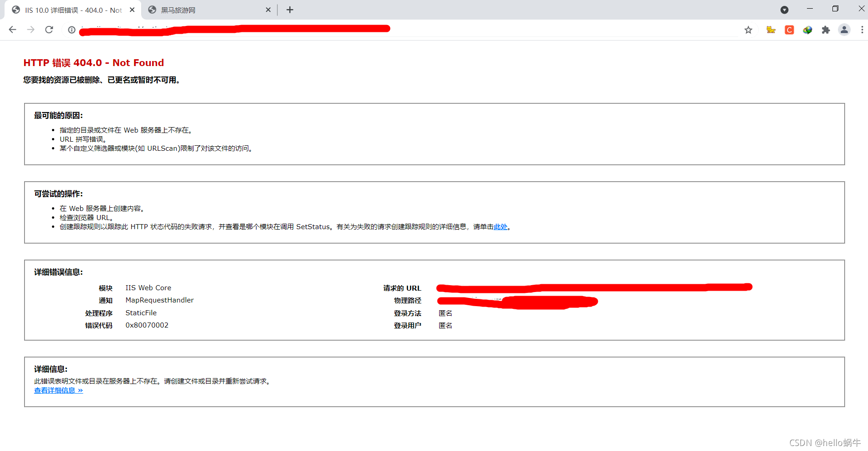Click the 最可能的原因 heading
The width and height of the screenshot is (868, 451).
[58, 116]
